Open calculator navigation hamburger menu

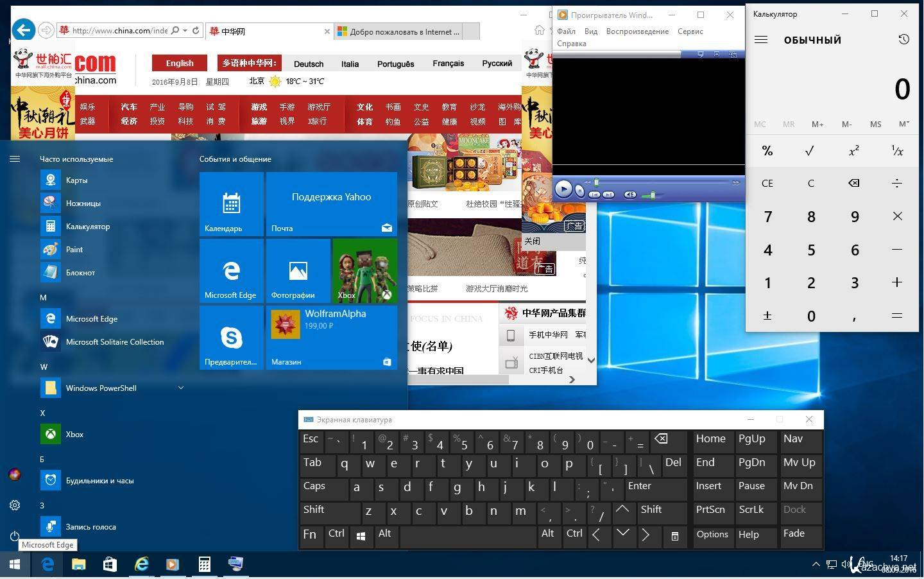tap(761, 40)
